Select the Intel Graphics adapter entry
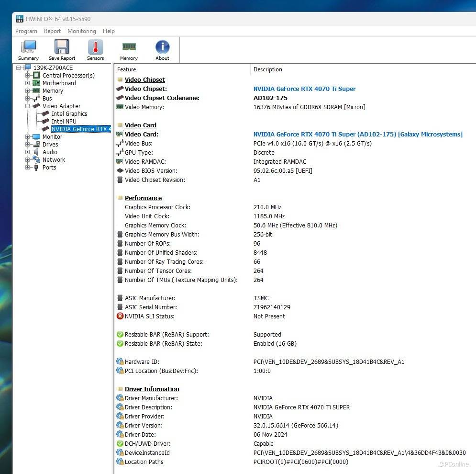The image size is (476, 474). tap(69, 114)
